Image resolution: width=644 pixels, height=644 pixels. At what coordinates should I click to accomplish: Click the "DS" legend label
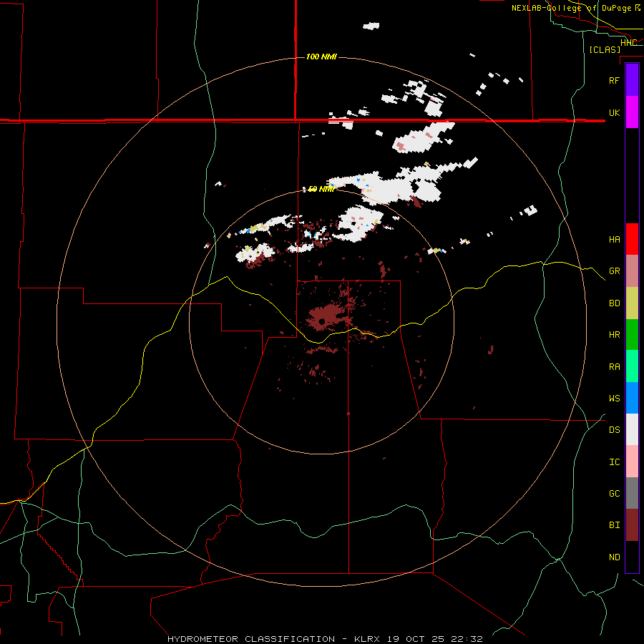coord(614,430)
